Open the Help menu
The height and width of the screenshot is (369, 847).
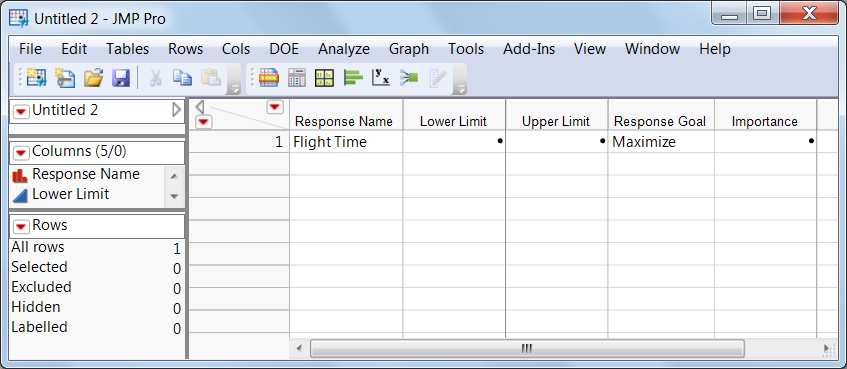715,49
